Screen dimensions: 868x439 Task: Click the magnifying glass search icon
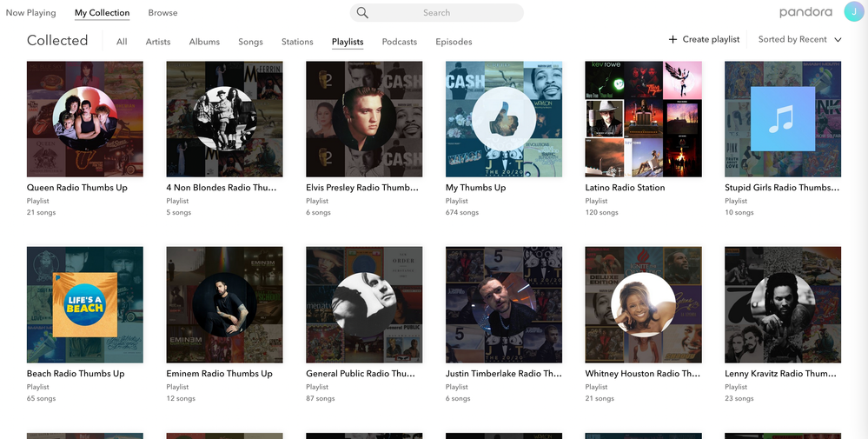(x=362, y=13)
